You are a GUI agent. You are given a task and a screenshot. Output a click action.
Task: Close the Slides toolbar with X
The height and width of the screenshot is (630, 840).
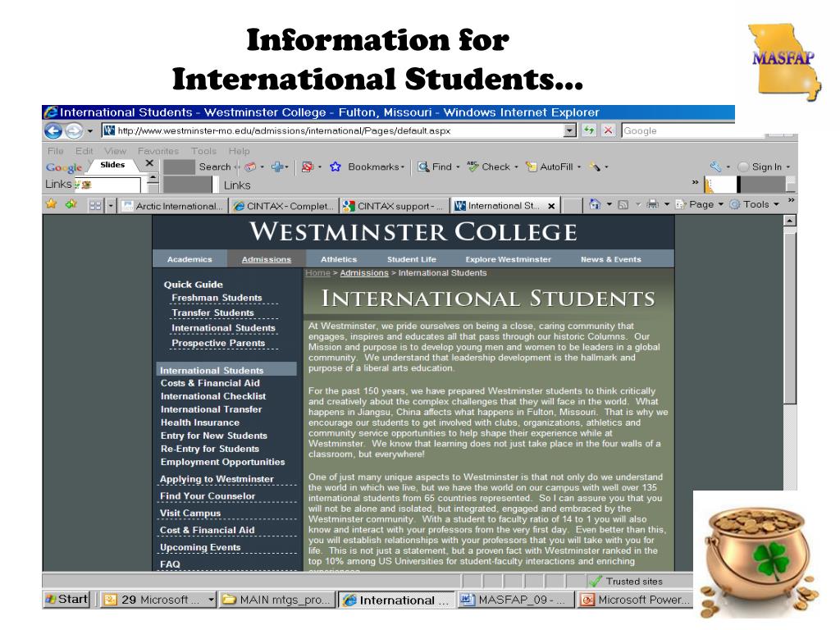[x=149, y=163]
